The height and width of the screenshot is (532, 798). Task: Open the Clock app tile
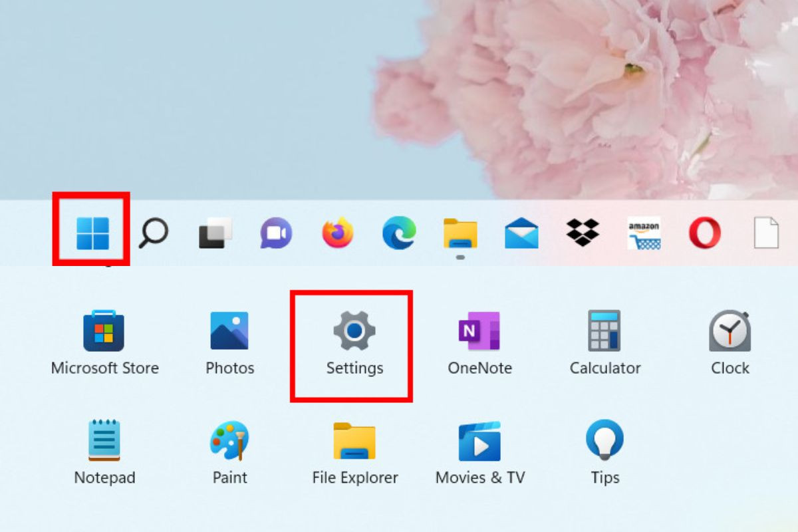pos(730,343)
